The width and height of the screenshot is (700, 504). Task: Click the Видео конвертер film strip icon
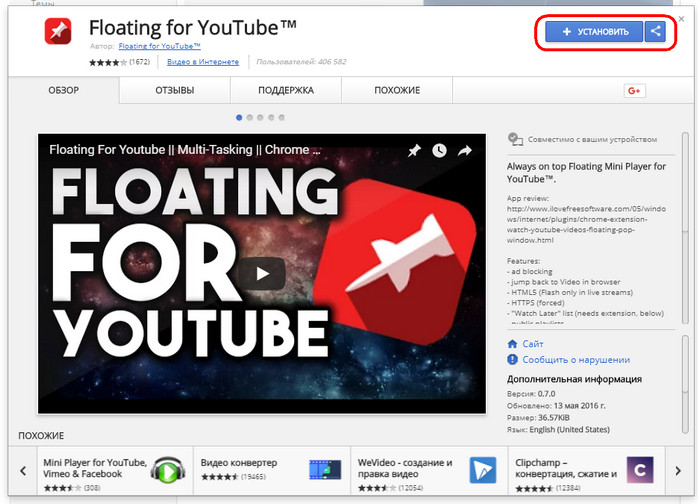(x=325, y=470)
